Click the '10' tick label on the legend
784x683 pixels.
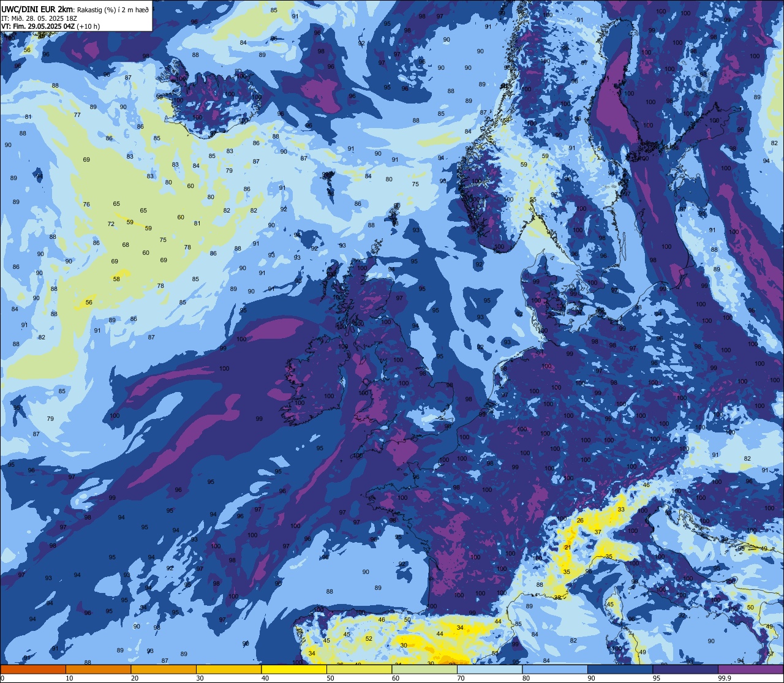coord(69,678)
